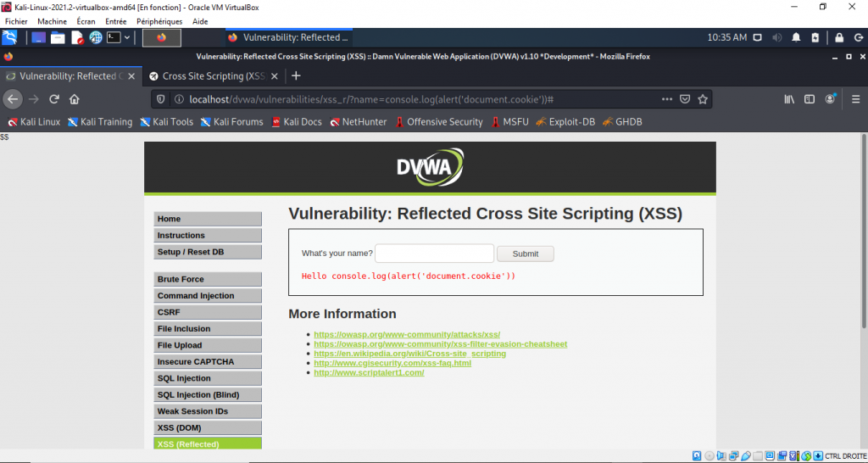This screenshot has height=463, width=868.
Task: Open the MSFU bookmark
Action: (x=509, y=122)
